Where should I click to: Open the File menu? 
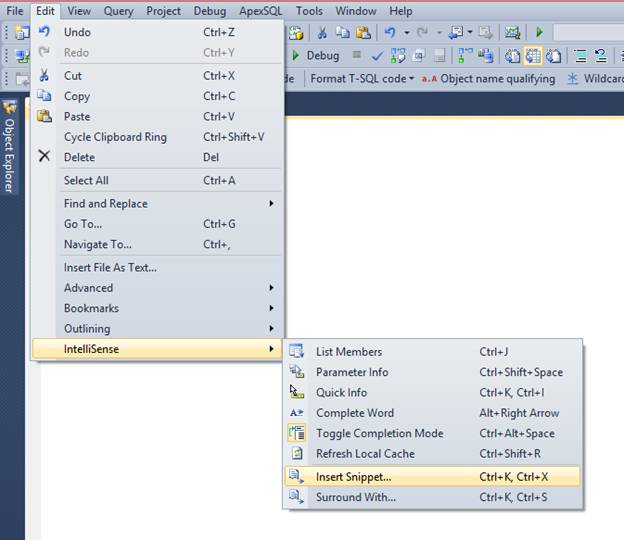(15, 11)
